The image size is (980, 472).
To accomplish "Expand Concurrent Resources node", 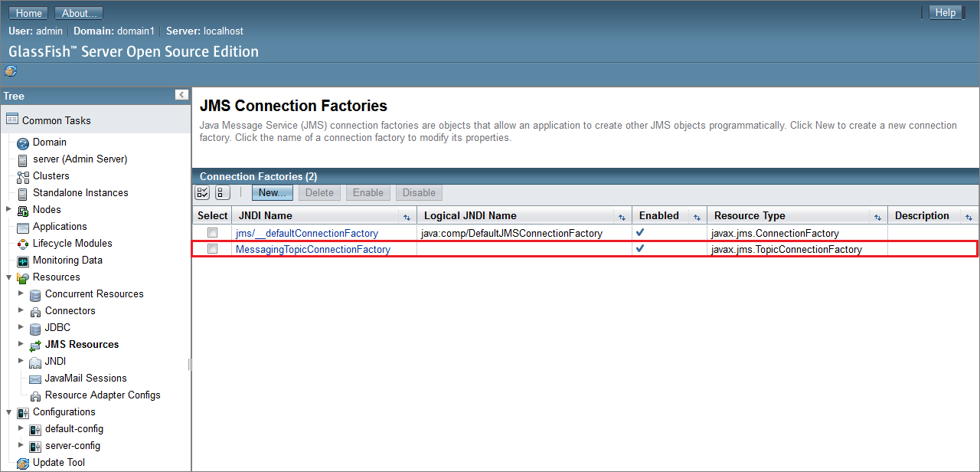I will click(x=21, y=293).
